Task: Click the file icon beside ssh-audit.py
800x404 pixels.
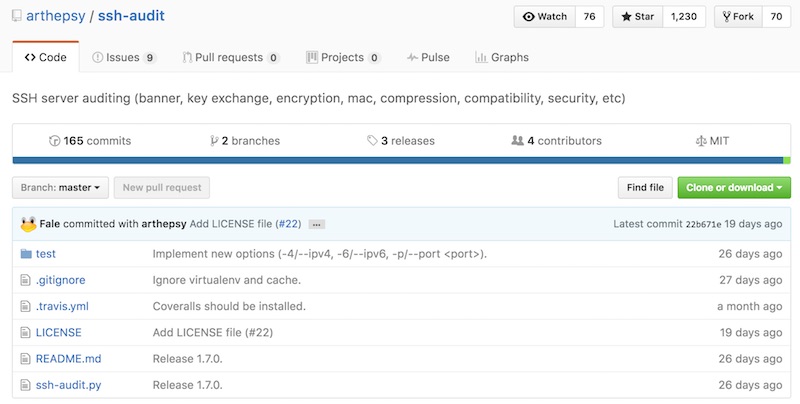Action: click(x=26, y=384)
